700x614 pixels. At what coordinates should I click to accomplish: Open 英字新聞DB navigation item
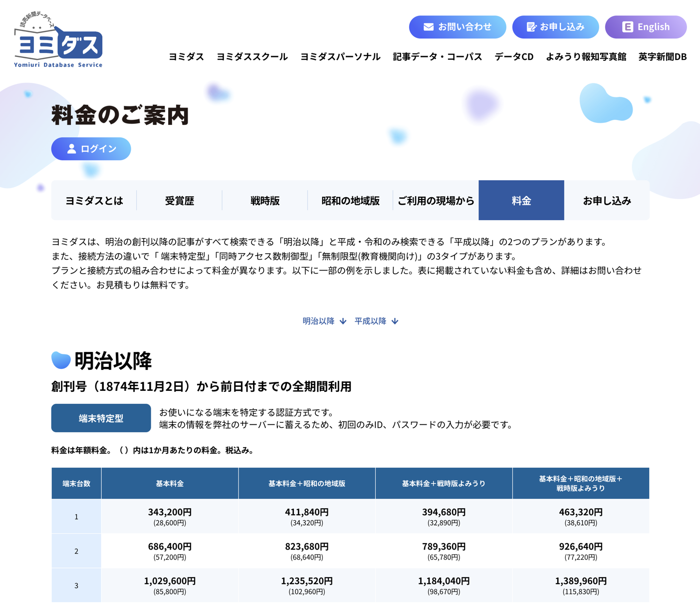point(663,56)
